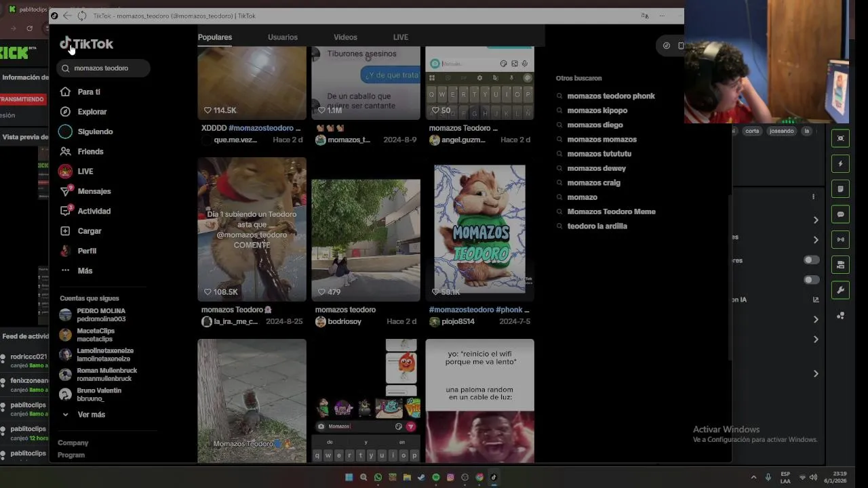Open Para ti home feed
The image size is (868, 488).
pos(80,91)
